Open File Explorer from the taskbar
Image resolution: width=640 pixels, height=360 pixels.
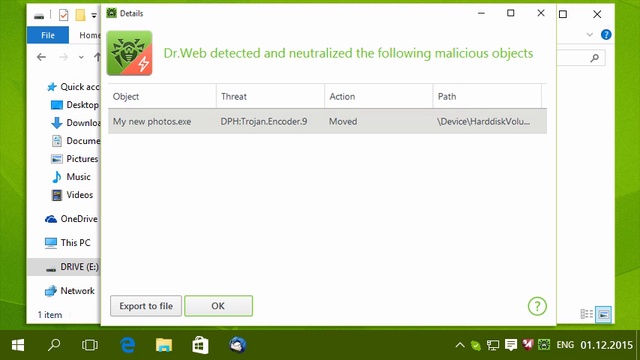[164, 345]
